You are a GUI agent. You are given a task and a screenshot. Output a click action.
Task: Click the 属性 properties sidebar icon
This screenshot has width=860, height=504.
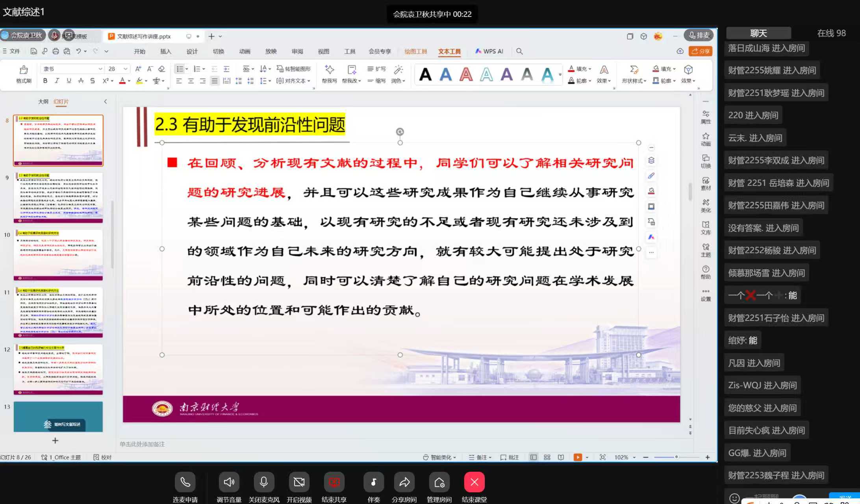706,117
